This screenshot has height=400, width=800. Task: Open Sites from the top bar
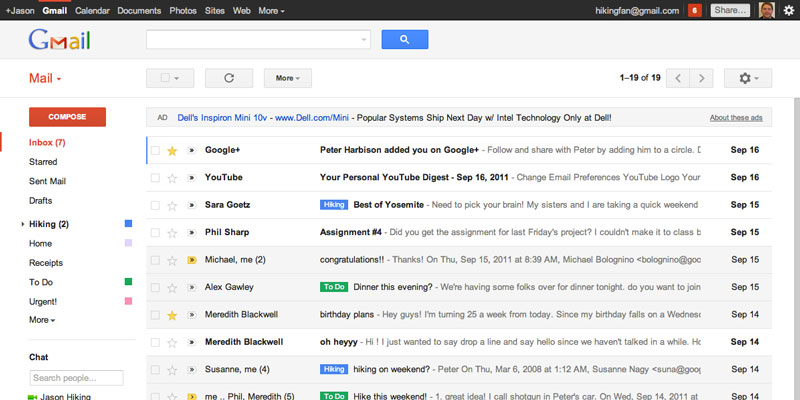click(x=215, y=11)
